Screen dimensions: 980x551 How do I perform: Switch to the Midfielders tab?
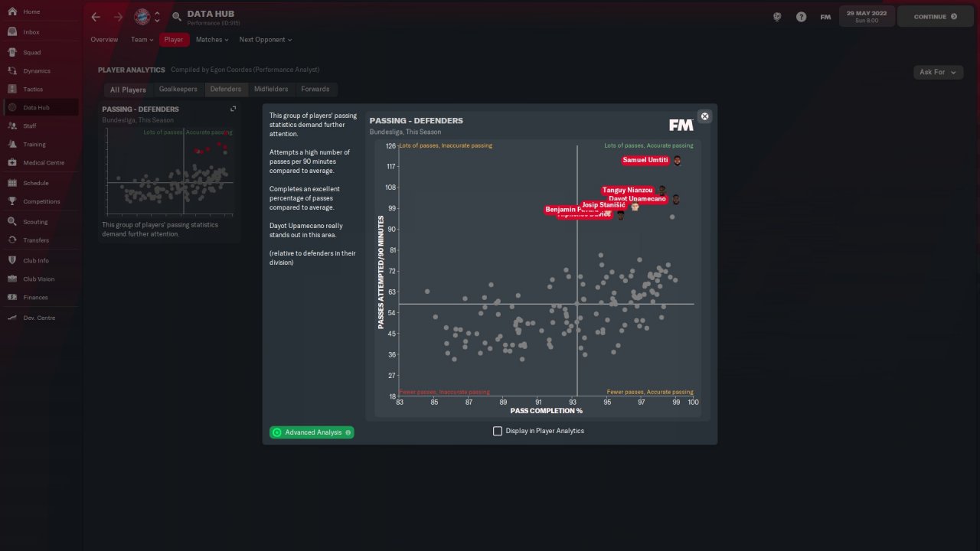[x=271, y=90]
